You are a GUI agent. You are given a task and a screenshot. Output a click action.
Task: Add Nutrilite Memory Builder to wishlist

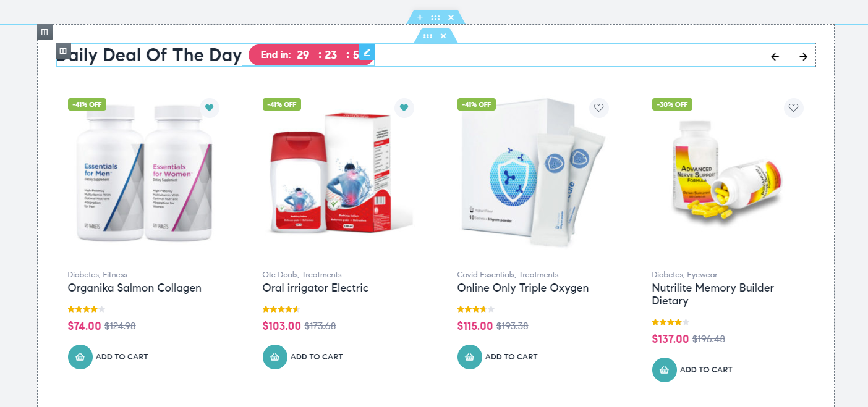pyautogui.click(x=793, y=107)
